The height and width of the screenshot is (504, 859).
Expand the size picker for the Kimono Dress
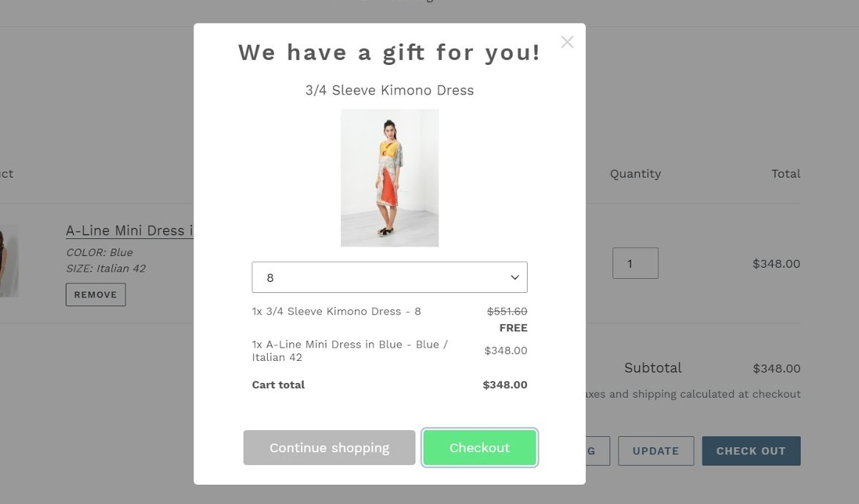tap(389, 277)
